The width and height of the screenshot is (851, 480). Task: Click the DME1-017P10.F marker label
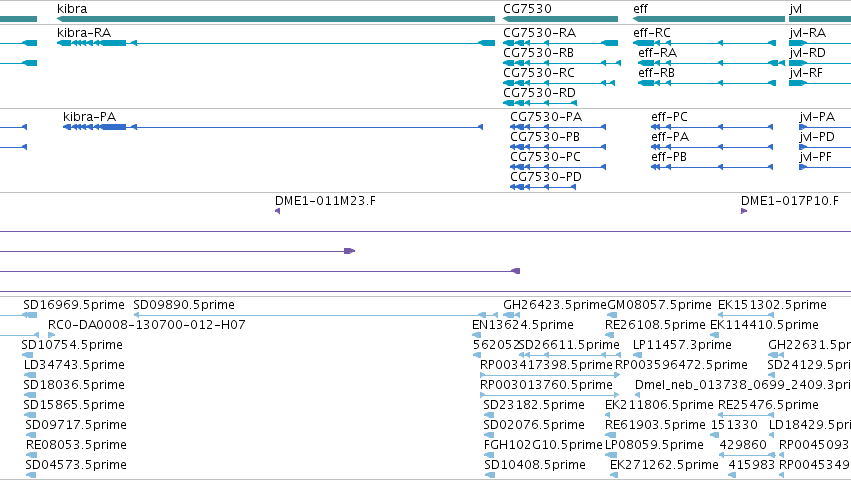[x=789, y=201]
